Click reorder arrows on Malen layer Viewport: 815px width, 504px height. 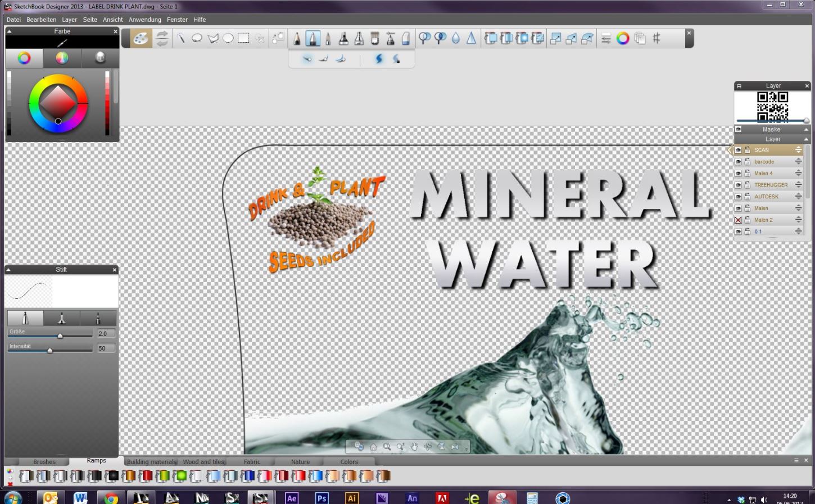(x=798, y=208)
